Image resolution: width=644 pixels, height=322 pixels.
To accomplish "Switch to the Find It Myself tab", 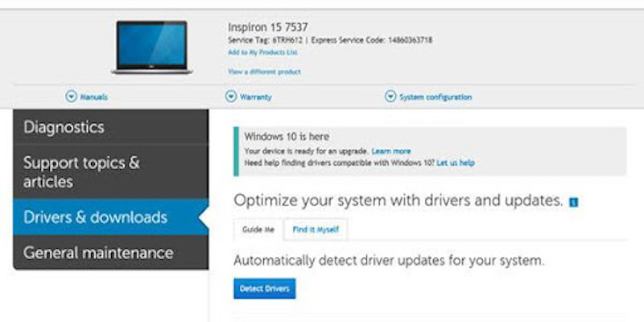I will [316, 229].
